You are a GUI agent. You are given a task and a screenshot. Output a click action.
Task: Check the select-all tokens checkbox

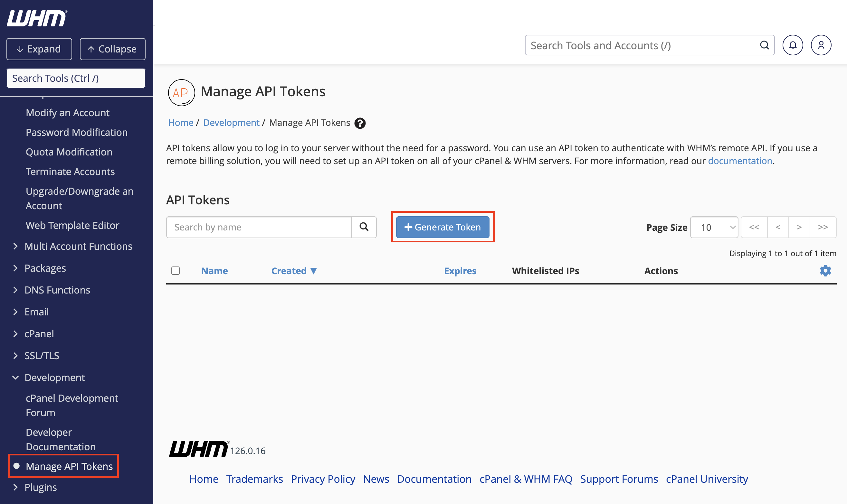175,271
